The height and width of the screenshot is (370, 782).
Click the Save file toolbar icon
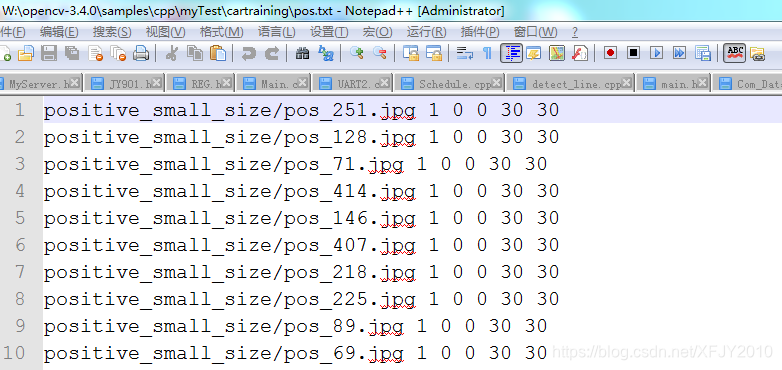[48, 53]
